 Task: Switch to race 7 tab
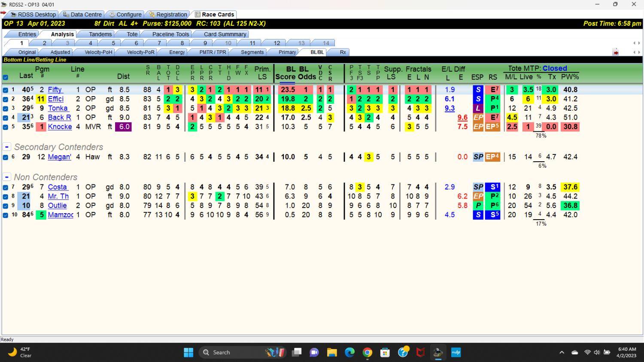coord(159,43)
